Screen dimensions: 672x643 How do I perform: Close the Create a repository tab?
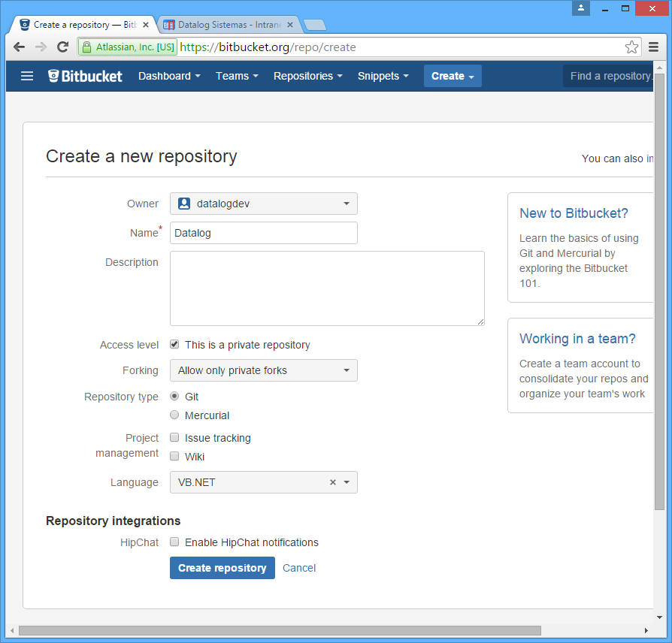[x=146, y=25]
